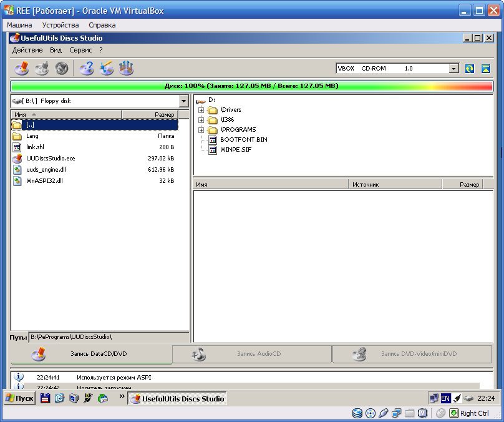Click the eject disc icon

point(485,69)
